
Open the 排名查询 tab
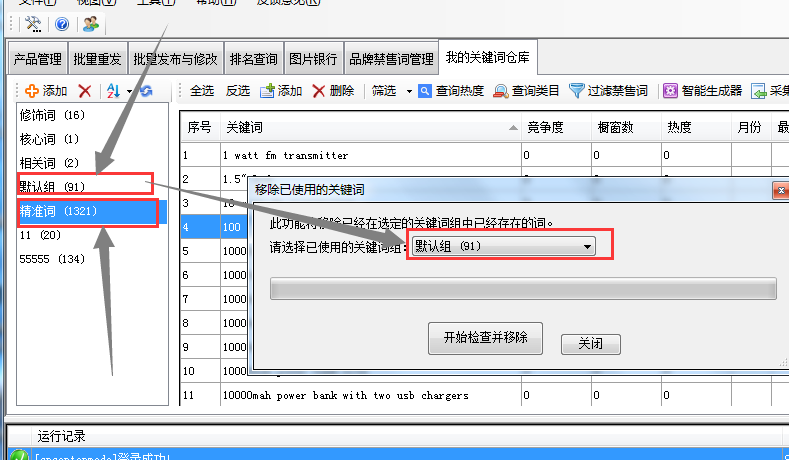pyautogui.click(x=254, y=59)
